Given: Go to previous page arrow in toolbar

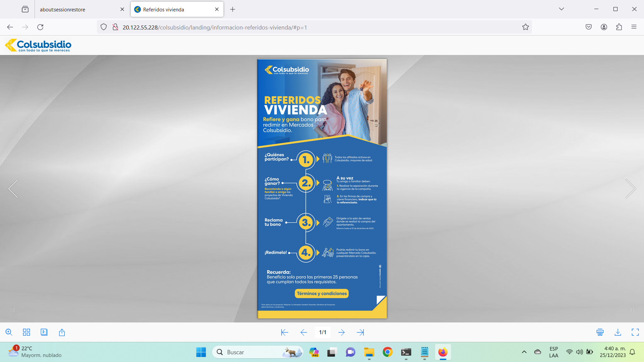Looking at the screenshot, I should coord(304,332).
